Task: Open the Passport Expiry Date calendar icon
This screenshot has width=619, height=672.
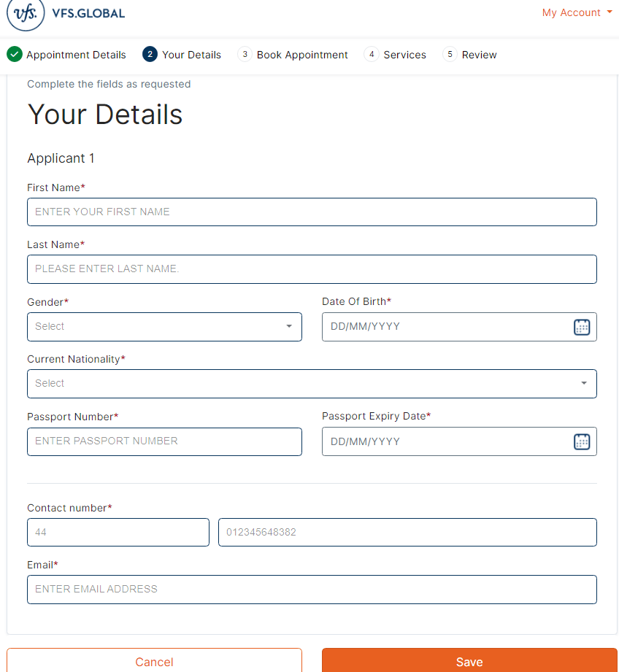Action: pos(581,441)
